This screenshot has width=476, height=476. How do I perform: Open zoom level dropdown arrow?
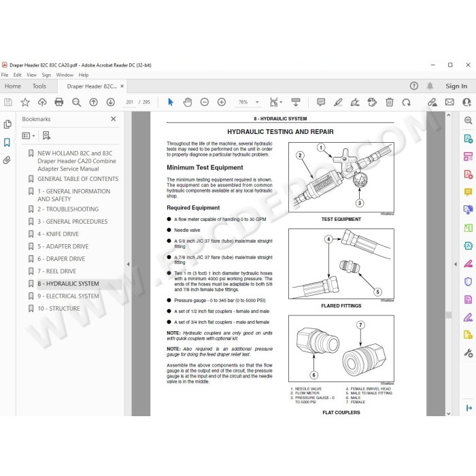tap(257, 102)
